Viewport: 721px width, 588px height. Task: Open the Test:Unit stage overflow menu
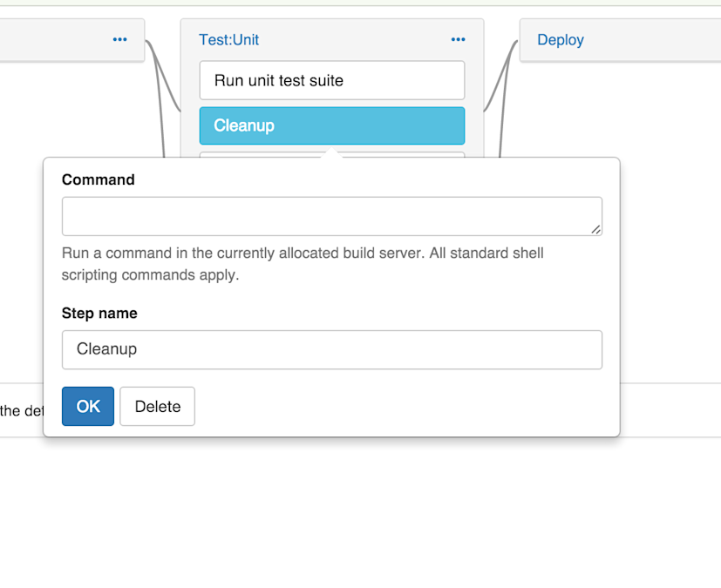click(457, 39)
